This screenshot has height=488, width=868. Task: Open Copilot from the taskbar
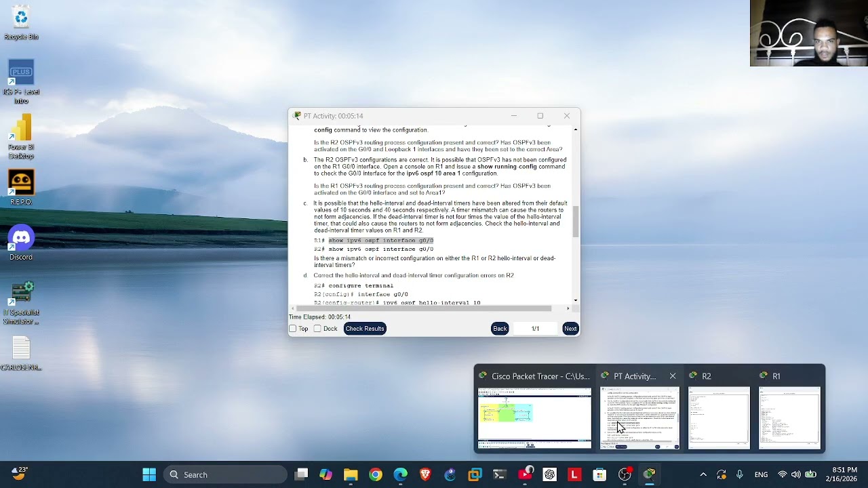pyautogui.click(x=326, y=474)
